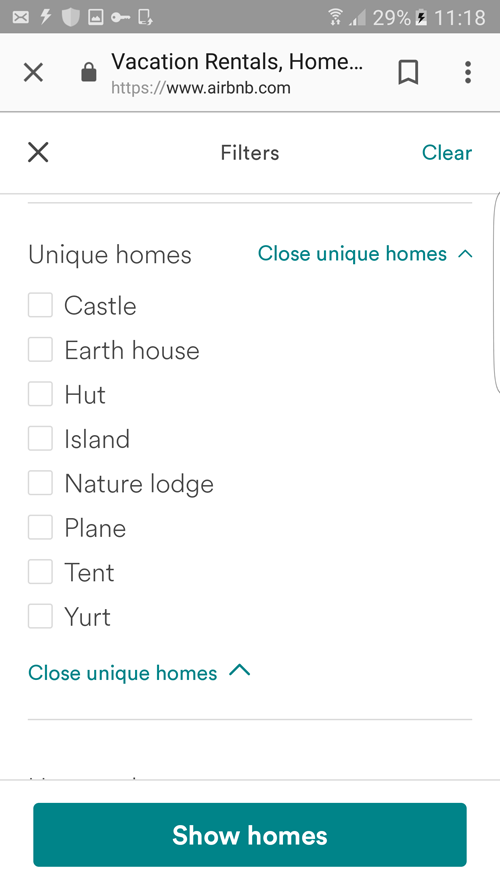Enable the Earth house option
The height and width of the screenshot is (889, 500).
tap(40, 349)
